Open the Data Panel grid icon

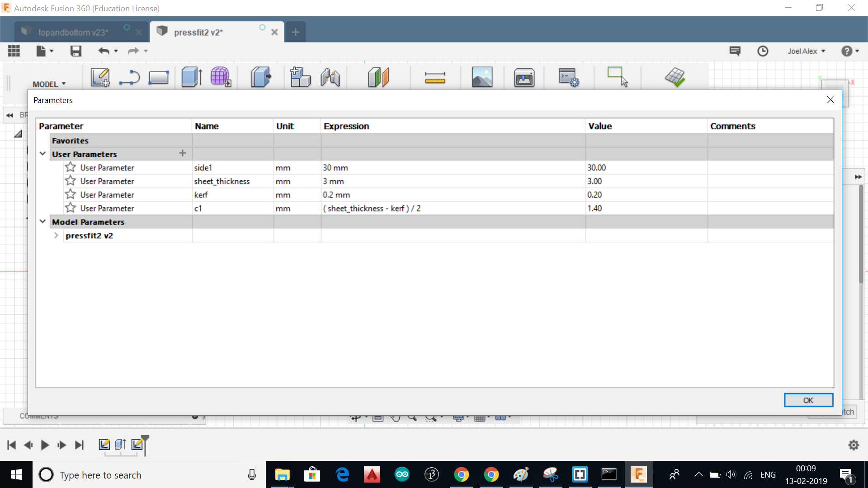[14, 51]
